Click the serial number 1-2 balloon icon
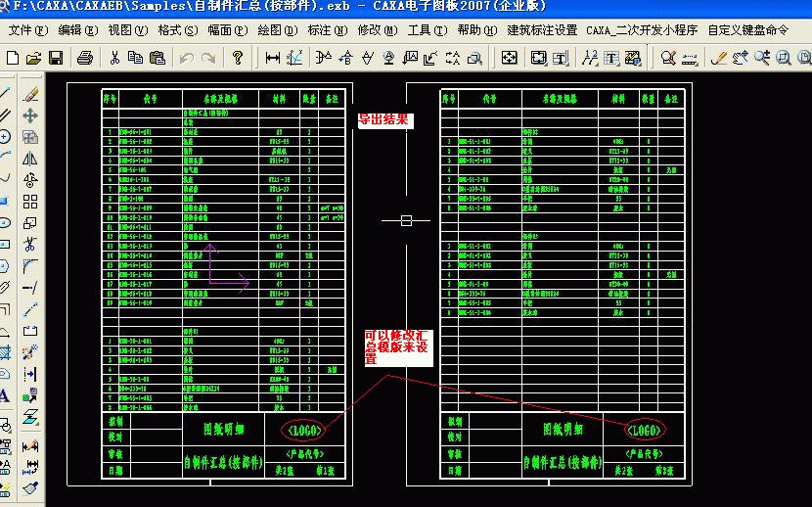 589,58
